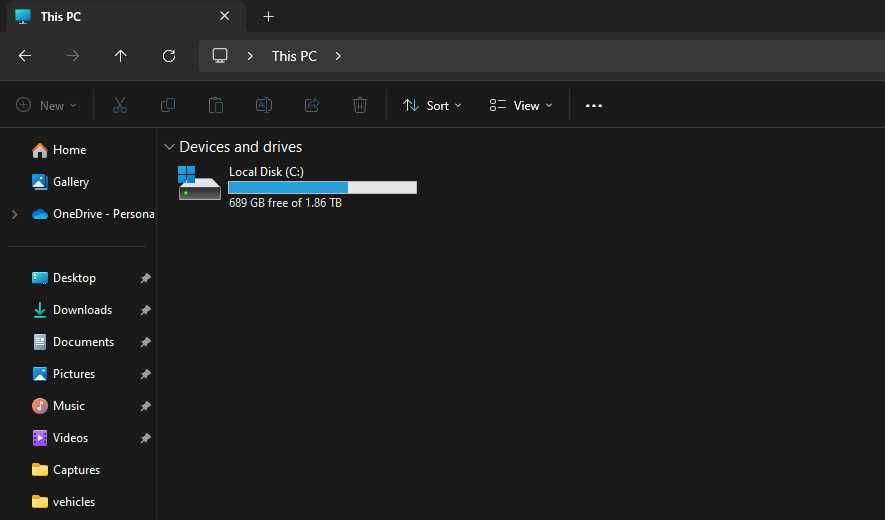Go back with the back arrow
Viewport: 885px width, 520px height.
click(x=25, y=56)
